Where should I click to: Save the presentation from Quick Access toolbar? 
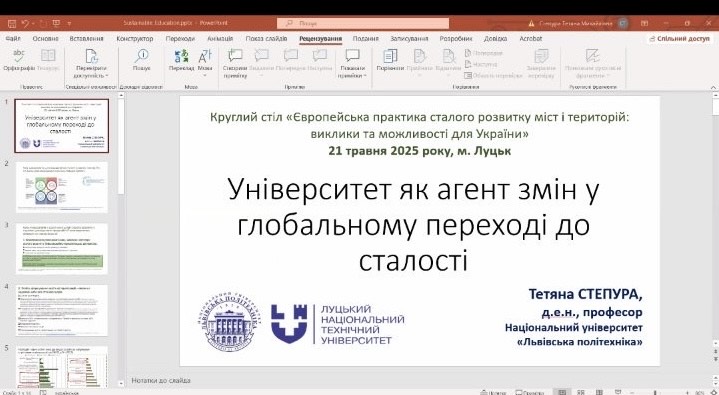click(x=12, y=23)
